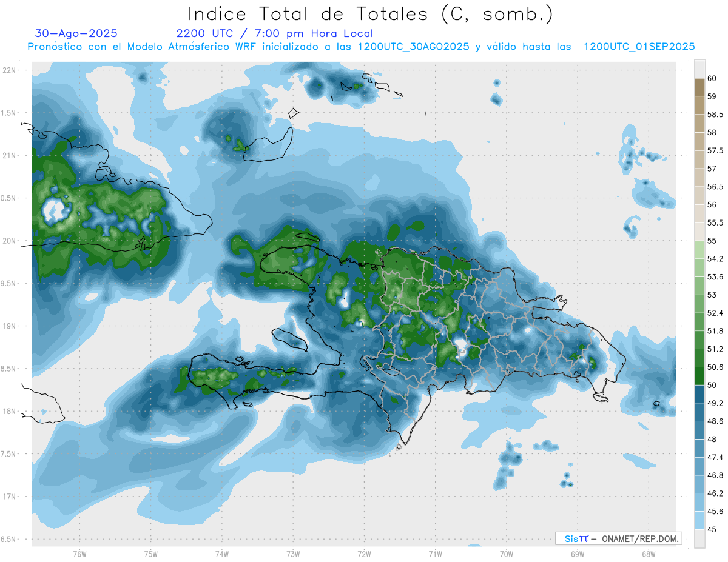728x562 pixels.
Task: Click the color bar label '57'
Action: point(712,169)
